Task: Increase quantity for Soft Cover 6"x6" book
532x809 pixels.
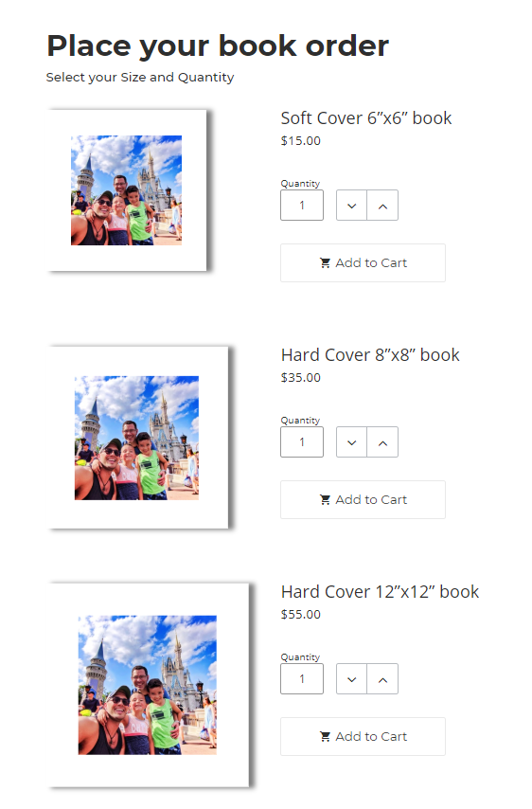Action: (x=382, y=206)
